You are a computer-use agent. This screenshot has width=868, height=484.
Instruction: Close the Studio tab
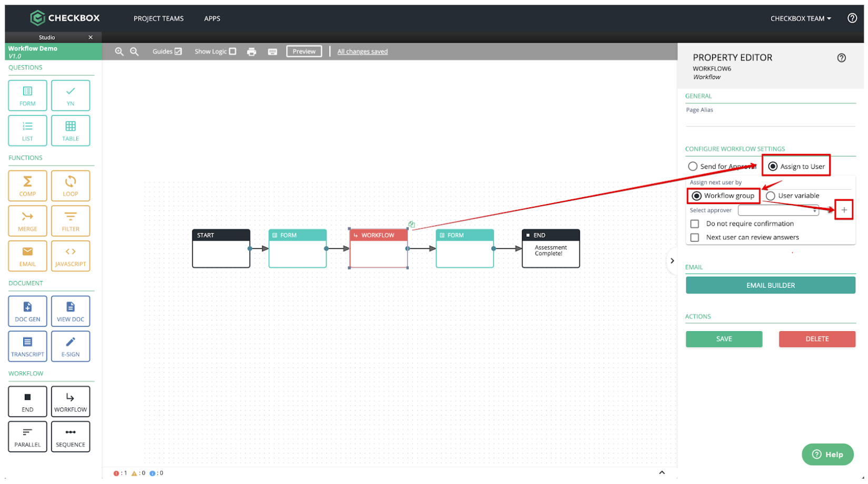click(x=91, y=37)
